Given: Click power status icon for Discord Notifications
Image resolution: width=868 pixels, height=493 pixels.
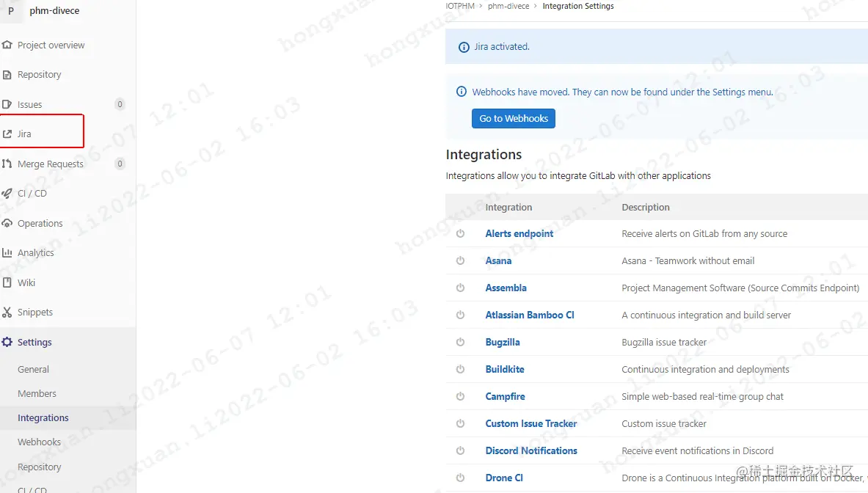Looking at the screenshot, I should (x=460, y=450).
